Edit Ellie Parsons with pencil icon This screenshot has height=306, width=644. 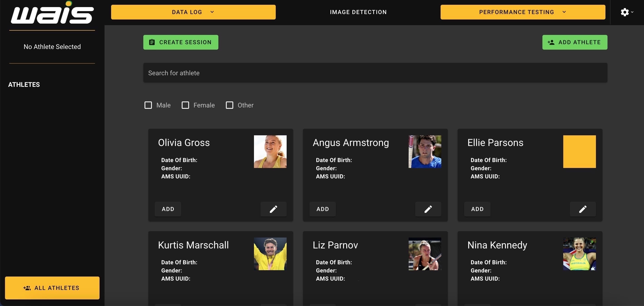[x=583, y=209]
